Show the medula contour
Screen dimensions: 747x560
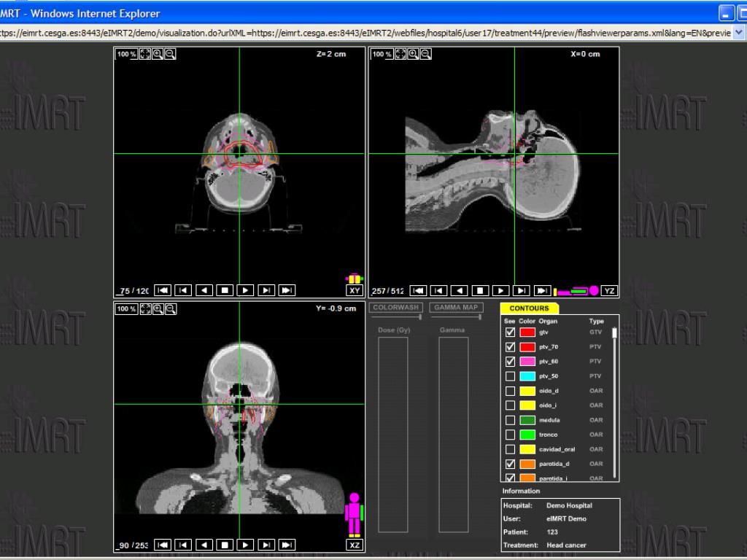tap(510, 420)
